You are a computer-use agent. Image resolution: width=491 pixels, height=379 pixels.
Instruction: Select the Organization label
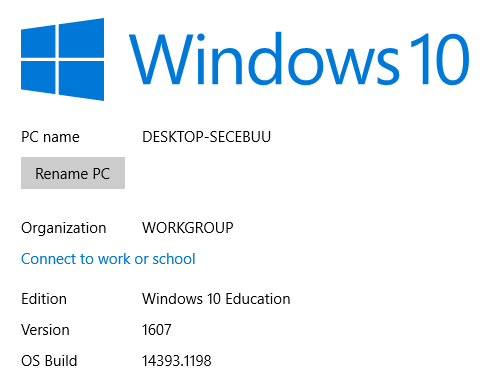(64, 228)
